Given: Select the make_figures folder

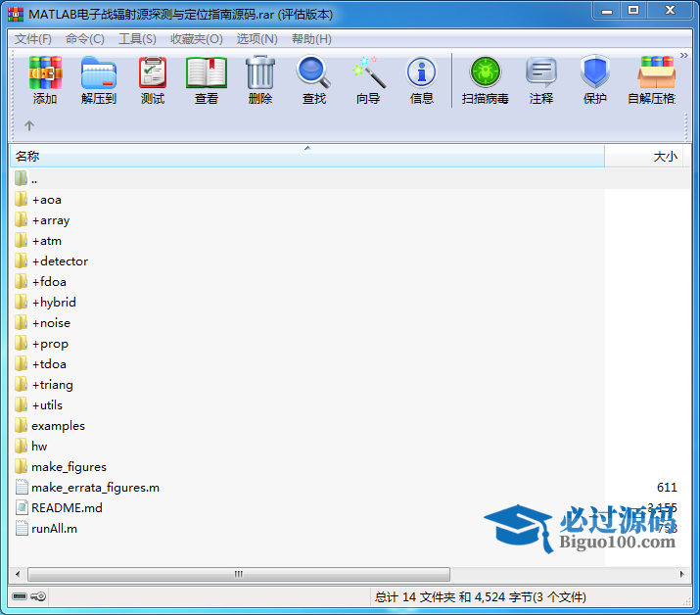Looking at the screenshot, I should click(x=61, y=467).
